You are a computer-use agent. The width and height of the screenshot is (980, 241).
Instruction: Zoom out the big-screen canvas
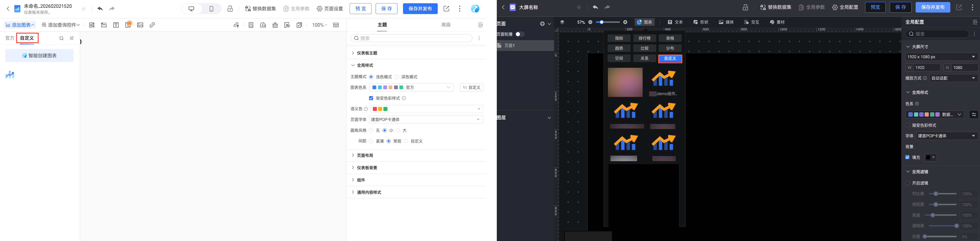[x=590, y=22]
